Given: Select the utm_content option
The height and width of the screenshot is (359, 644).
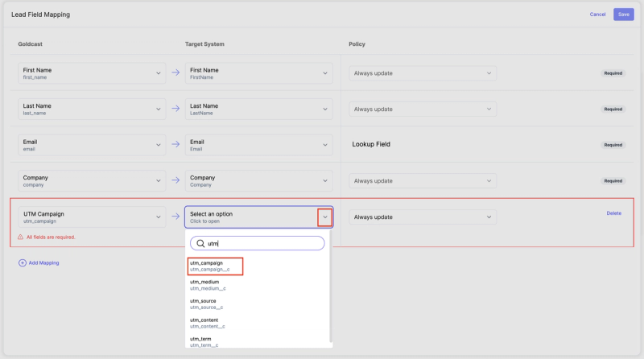Looking at the screenshot, I should coord(208,323).
